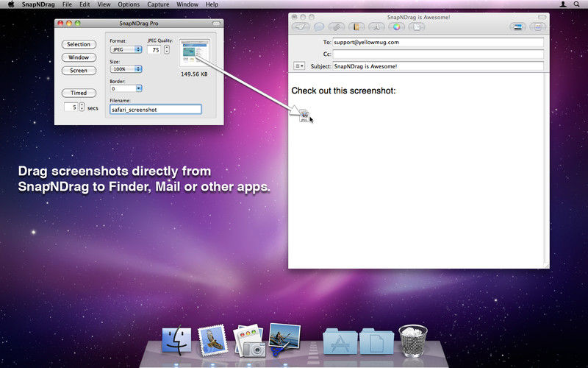Open the Trash in the Dock
588x368 pixels.
[x=412, y=340]
